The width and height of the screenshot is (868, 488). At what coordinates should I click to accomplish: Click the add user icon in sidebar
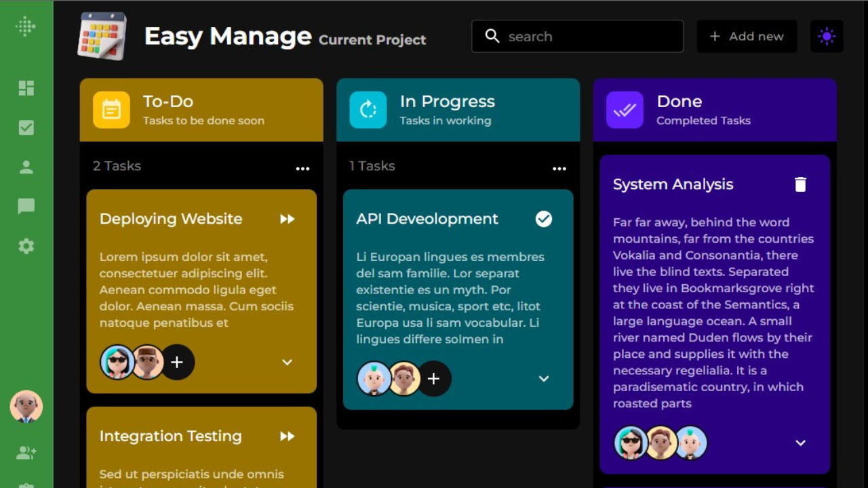(26, 453)
